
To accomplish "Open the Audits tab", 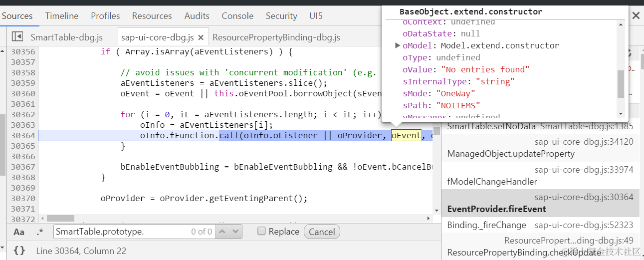I will [x=197, y=16].
